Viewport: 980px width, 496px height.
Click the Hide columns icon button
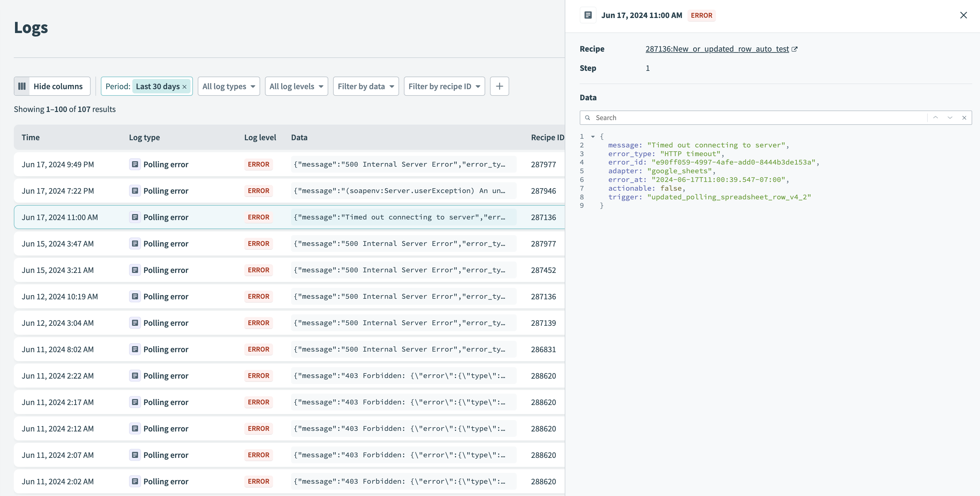point(22,86)
